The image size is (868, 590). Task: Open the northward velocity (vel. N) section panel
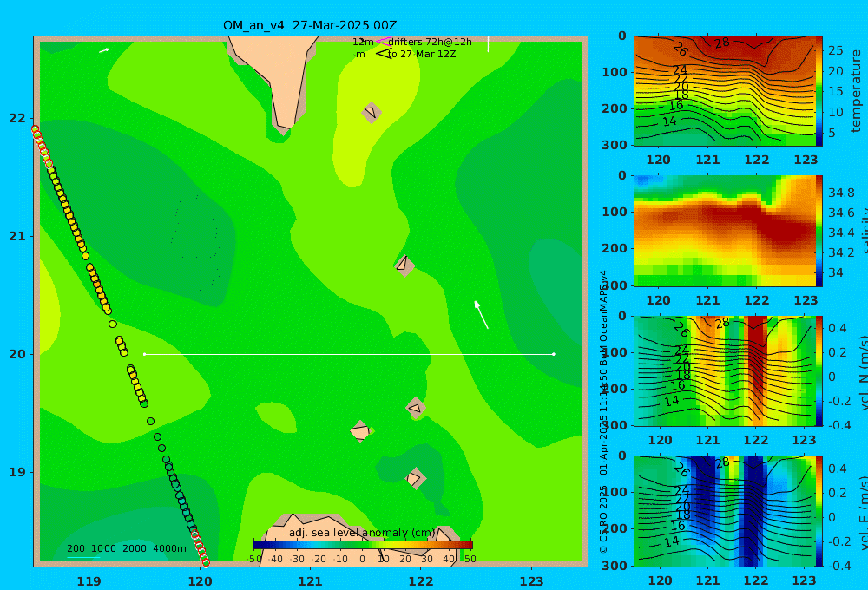(724, 370)
